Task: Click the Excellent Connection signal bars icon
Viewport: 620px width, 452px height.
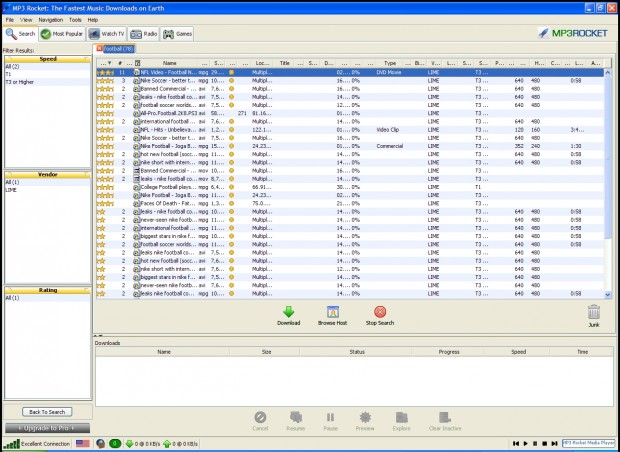Action: click(12, 444)
